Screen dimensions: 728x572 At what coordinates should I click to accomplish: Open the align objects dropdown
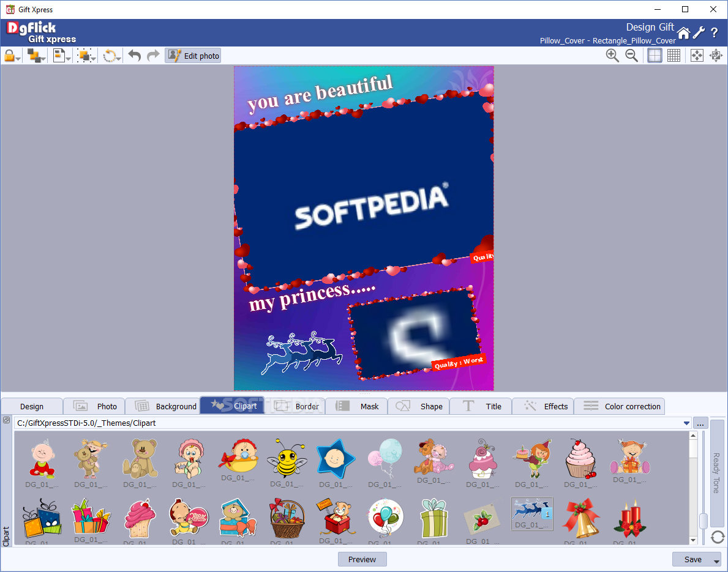[61, 56]
